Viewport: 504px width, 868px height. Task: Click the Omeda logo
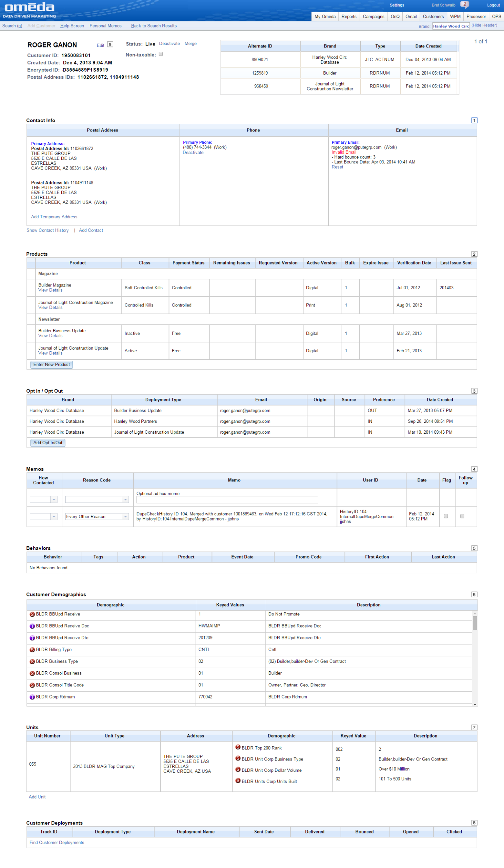29,9
